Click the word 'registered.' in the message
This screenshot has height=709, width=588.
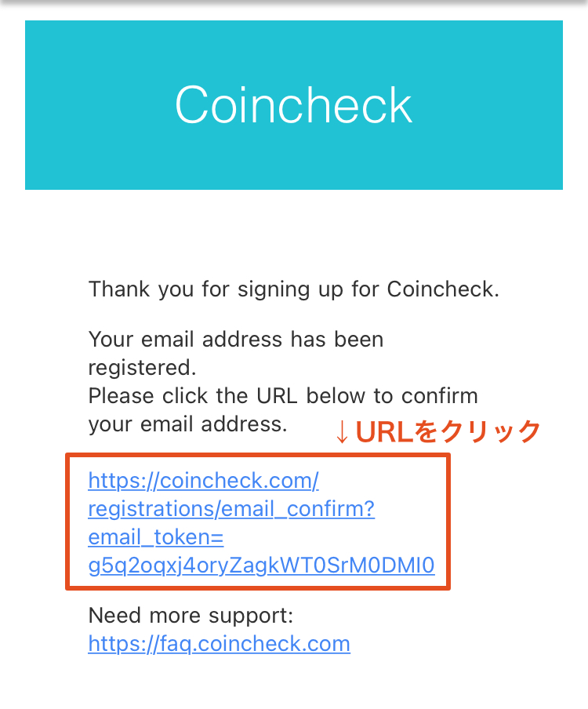click(142, 368)
